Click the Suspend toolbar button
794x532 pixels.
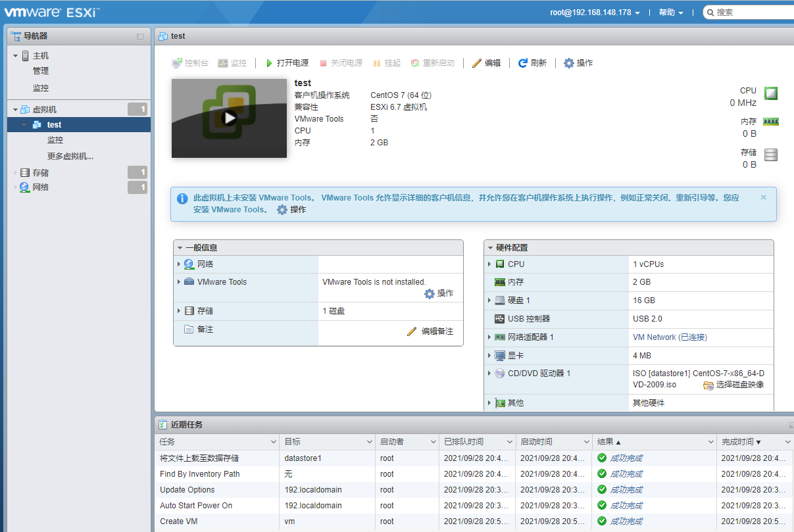click(386, 63)
